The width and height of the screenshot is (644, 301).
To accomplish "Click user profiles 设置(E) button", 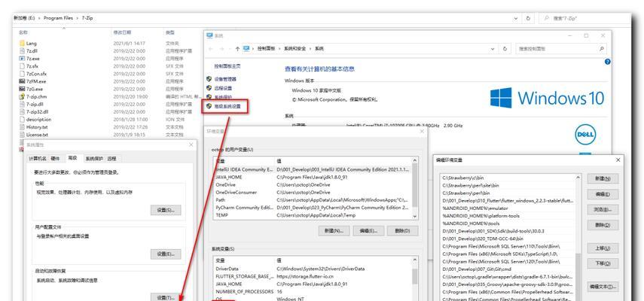I will tap(166, 254).
